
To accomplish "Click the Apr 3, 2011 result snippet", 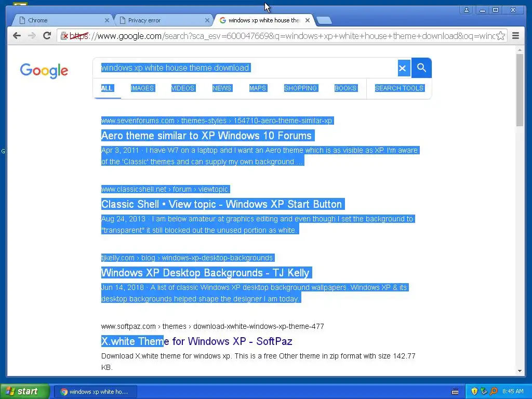I will coord(261,156).
